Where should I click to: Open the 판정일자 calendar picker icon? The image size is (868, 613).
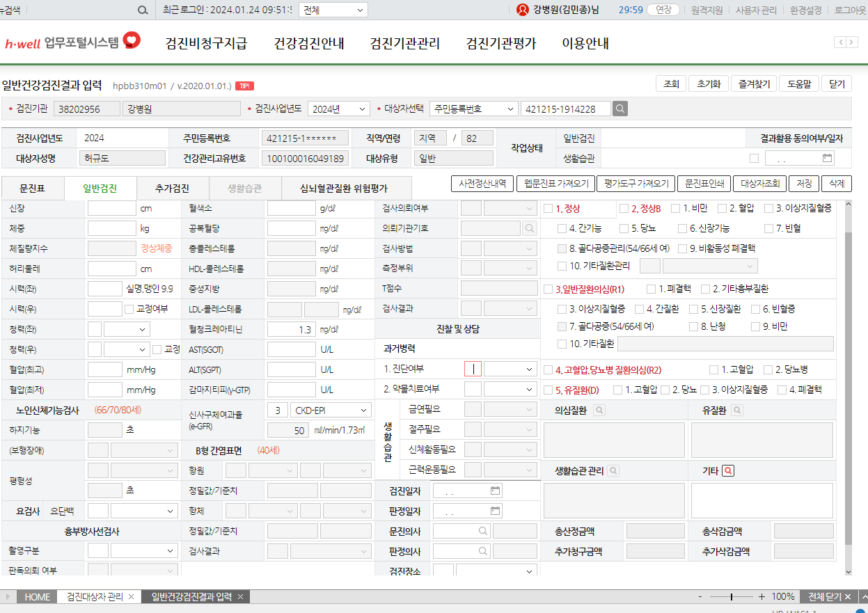pos(496,511)
